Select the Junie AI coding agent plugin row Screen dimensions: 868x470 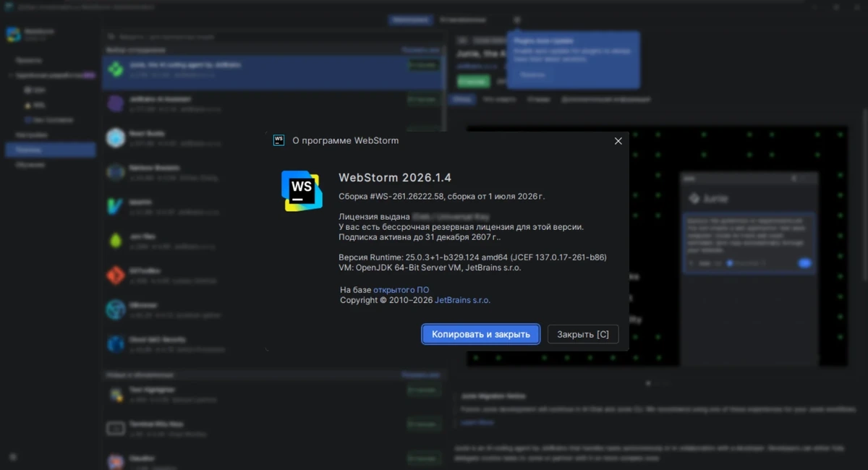click(x=272, y=72)
